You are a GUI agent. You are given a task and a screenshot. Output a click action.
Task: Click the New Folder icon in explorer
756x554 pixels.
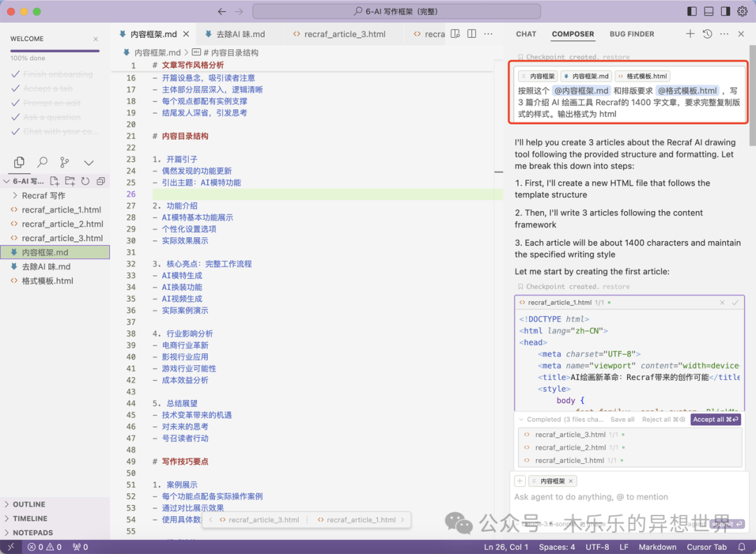(70, 181)
